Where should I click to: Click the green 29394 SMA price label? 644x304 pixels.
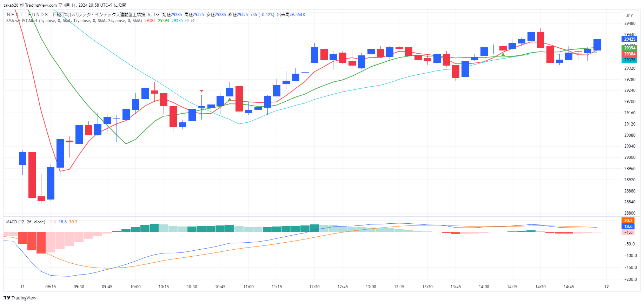point(630,48)
